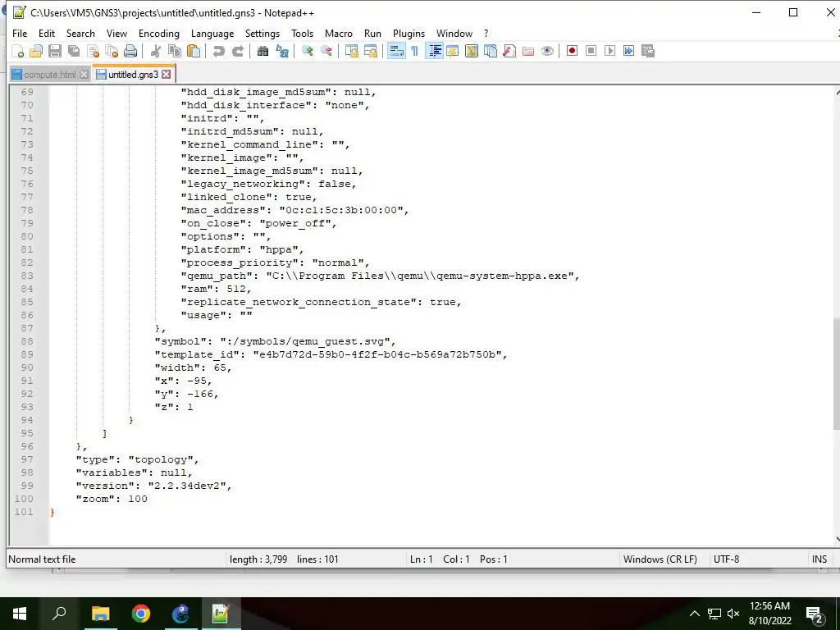Start macro recording with red dot
Screen dimensions: 840x630
pyautogui.click(x=572, y=51)
